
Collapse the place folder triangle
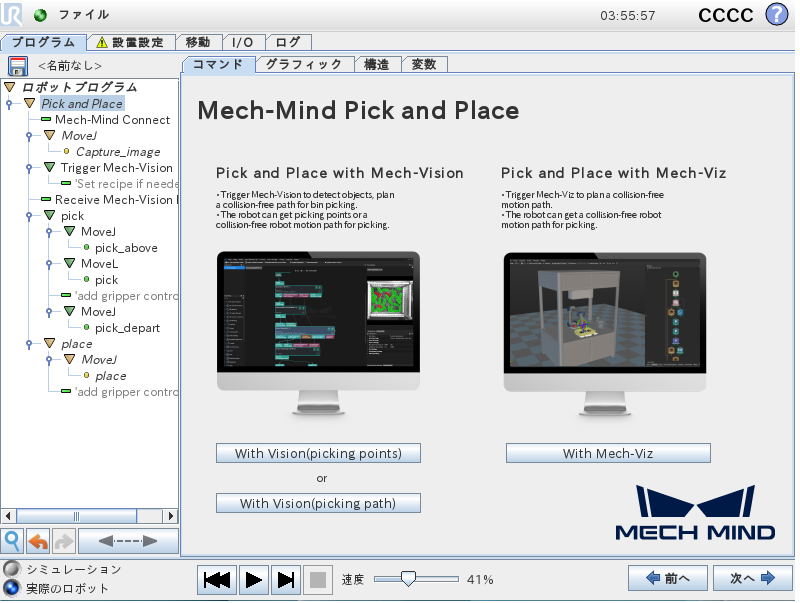[49, 343]
